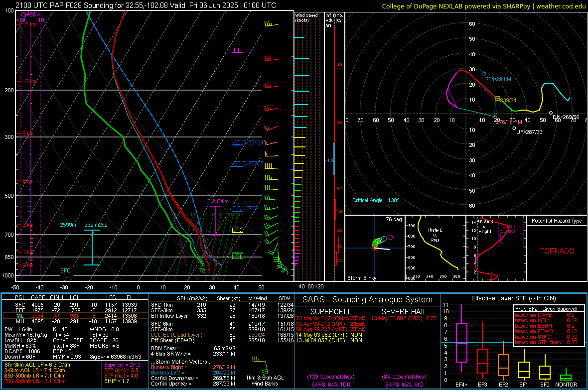Click the MMP = 0.93 value
588x390 pixels.
(x=67, y=357)
